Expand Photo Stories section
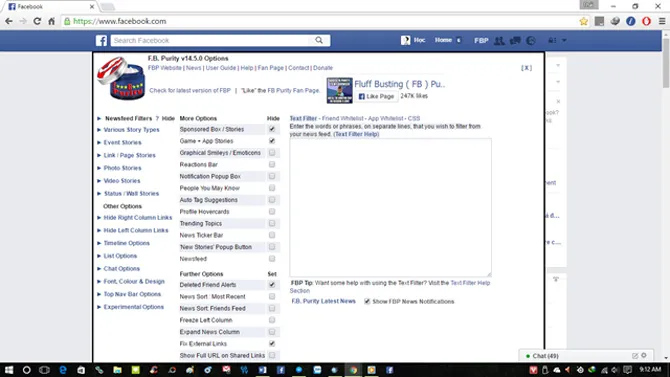 [x=122, y=168]
